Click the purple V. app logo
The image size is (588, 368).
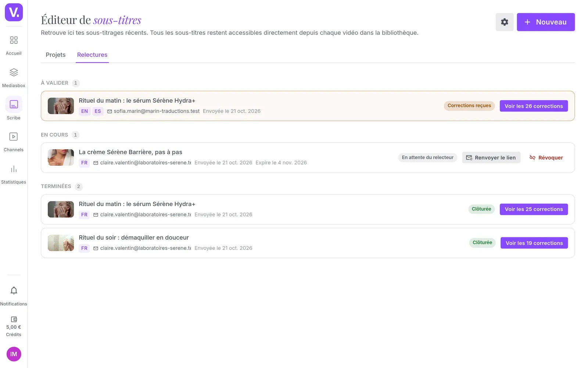(14, 12)
